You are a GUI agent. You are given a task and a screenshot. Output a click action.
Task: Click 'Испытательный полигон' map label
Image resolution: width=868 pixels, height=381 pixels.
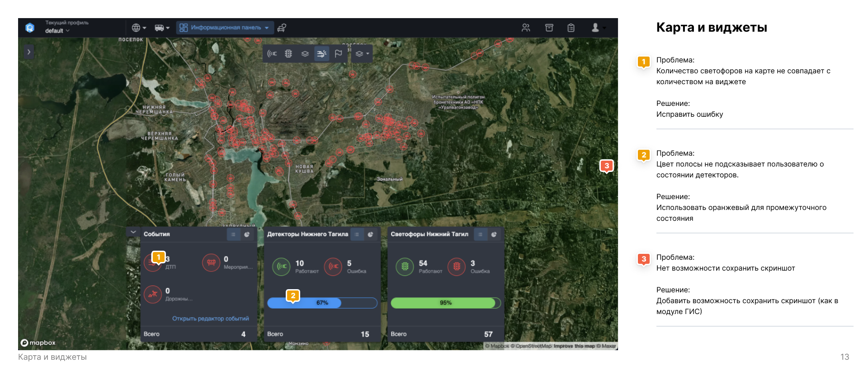[458, 102]
